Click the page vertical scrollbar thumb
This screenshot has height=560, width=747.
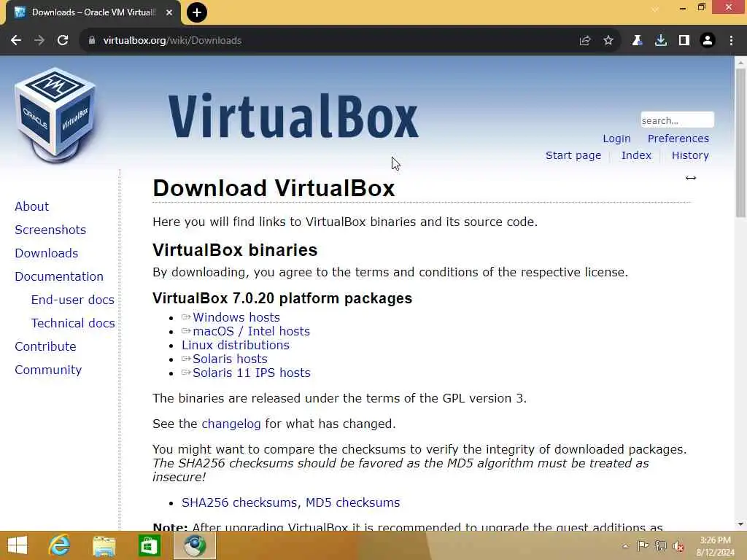(740, 143)
